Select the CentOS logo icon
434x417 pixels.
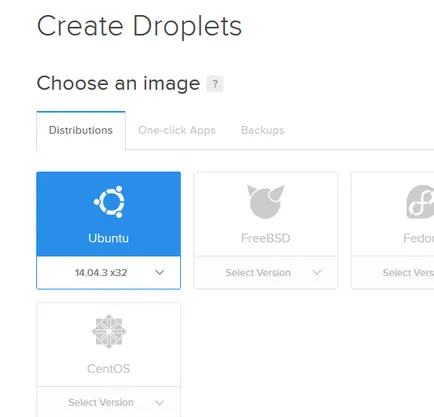[109, 331]
